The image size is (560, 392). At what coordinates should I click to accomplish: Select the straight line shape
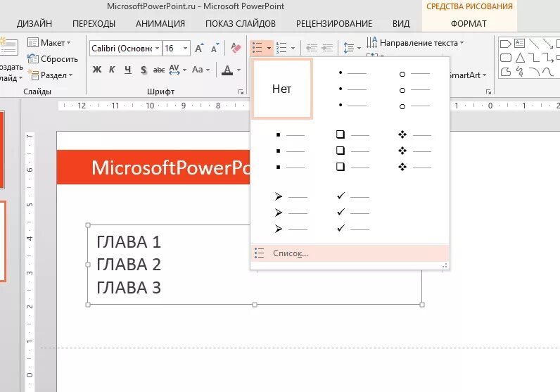coord(534,44)
